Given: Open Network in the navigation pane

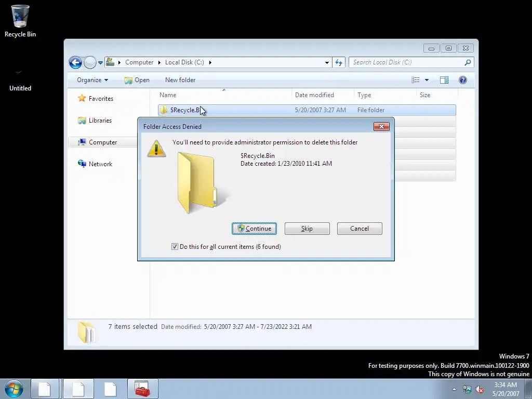Looking at the screenshot, I should click(100, 164).
